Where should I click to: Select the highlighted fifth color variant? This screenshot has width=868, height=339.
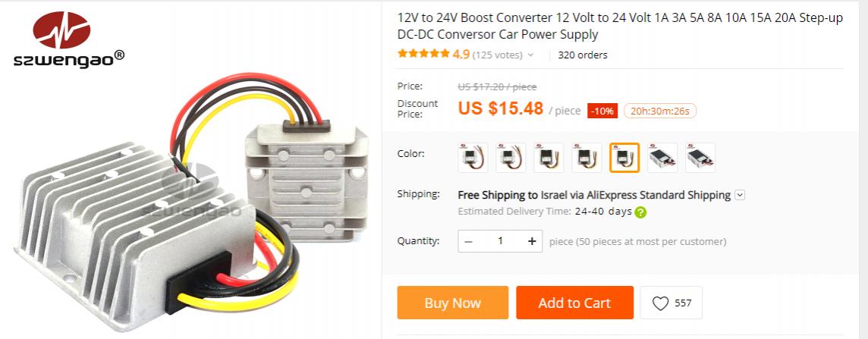[624, 158]
